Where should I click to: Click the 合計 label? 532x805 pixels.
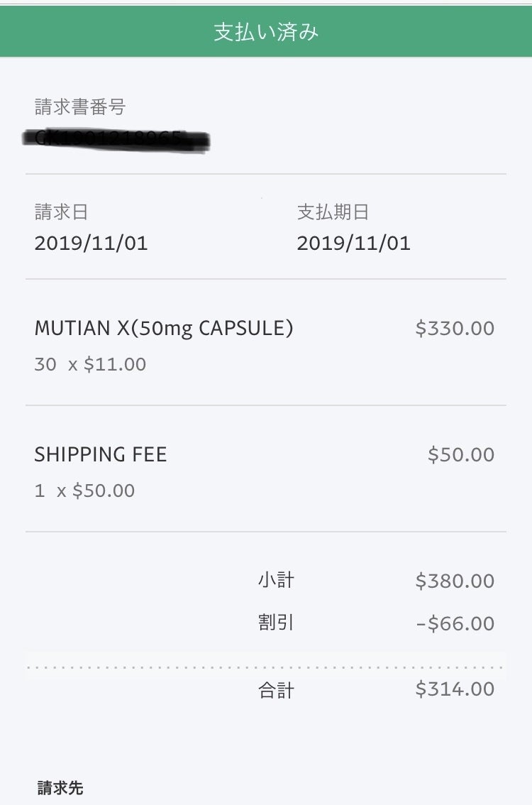pos(276,690)
